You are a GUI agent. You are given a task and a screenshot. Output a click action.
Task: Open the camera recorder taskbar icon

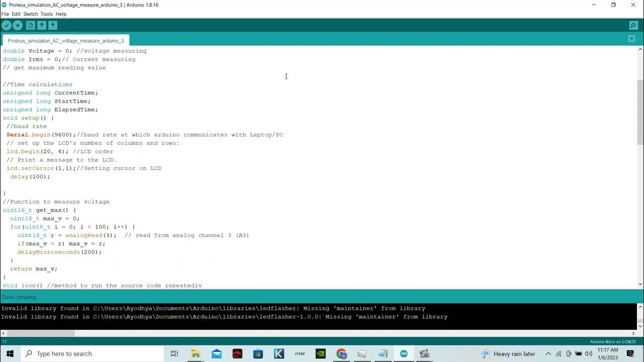click(x=424, y=353)
